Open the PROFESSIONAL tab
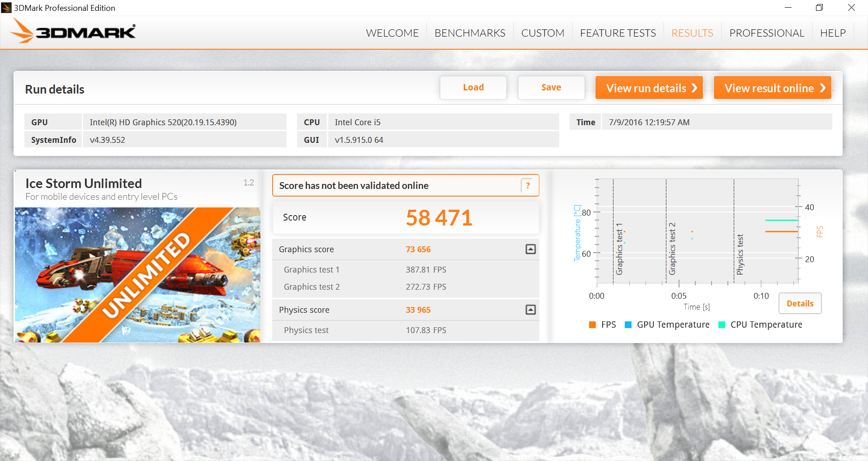Viewport: 868px width, 461px height. 766,33
